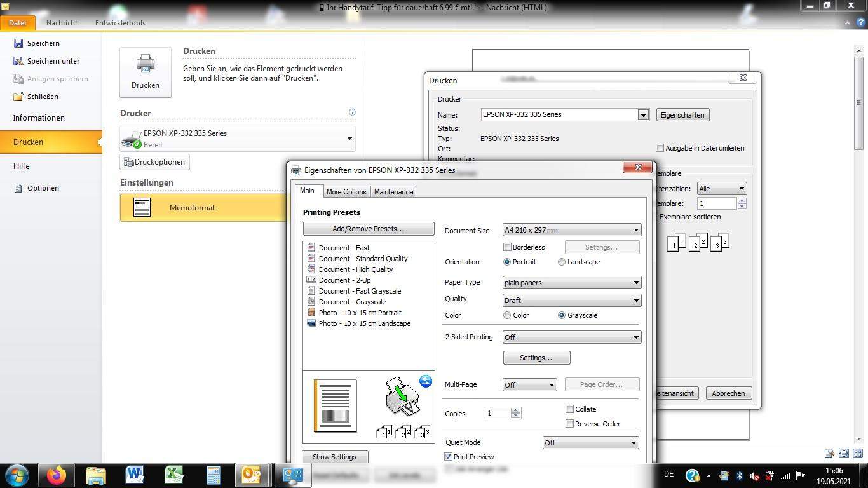
Task: Check the Reverse Order checkbox
Action: (570, 424)
